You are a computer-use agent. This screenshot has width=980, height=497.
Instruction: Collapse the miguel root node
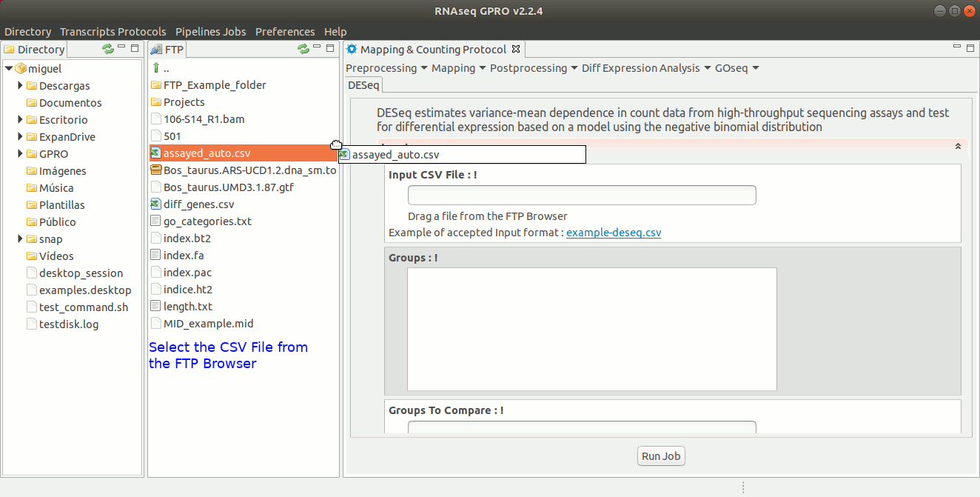[x=8, y=69]
